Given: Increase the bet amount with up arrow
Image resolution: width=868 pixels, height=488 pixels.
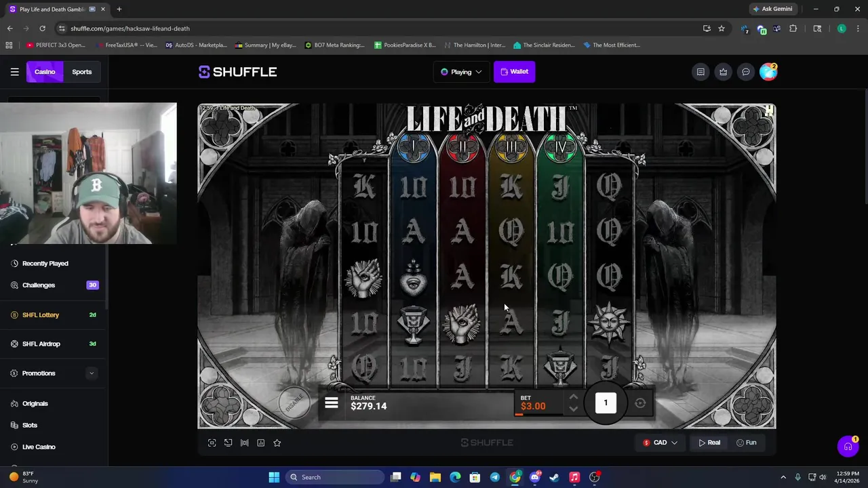Looking at the screenshot, I should [x=573, y=398].
